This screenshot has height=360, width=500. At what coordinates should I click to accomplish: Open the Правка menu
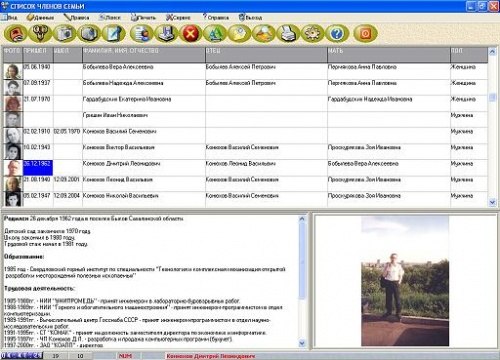(77, 17)
